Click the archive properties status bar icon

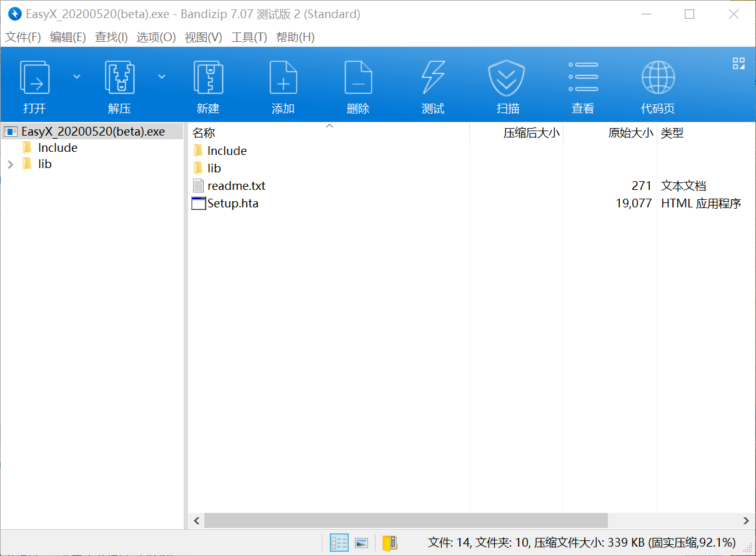coord(390,543)
